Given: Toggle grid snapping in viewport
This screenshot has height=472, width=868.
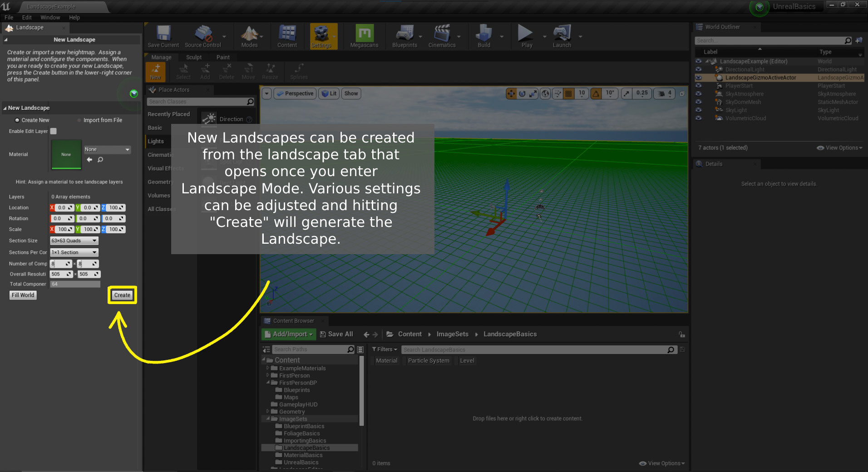Looking at the screenshot, I should 568,93.
